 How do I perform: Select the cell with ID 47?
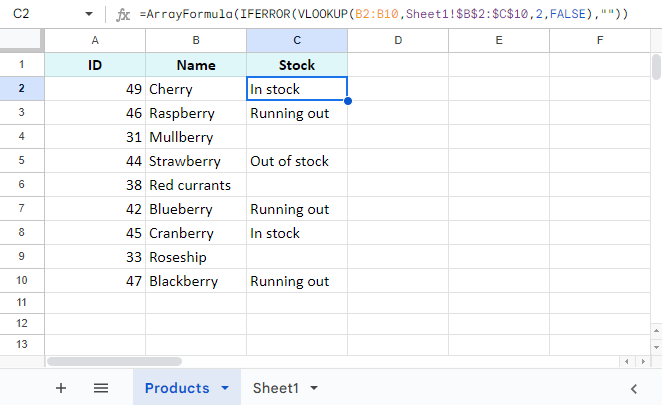point(95,281)
